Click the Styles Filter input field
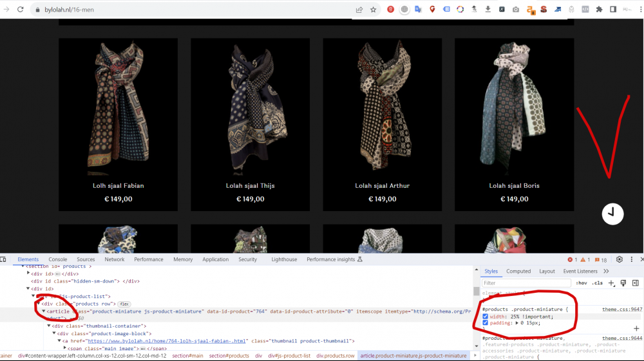Screen dimensions: 644x361 click(526, 283)
